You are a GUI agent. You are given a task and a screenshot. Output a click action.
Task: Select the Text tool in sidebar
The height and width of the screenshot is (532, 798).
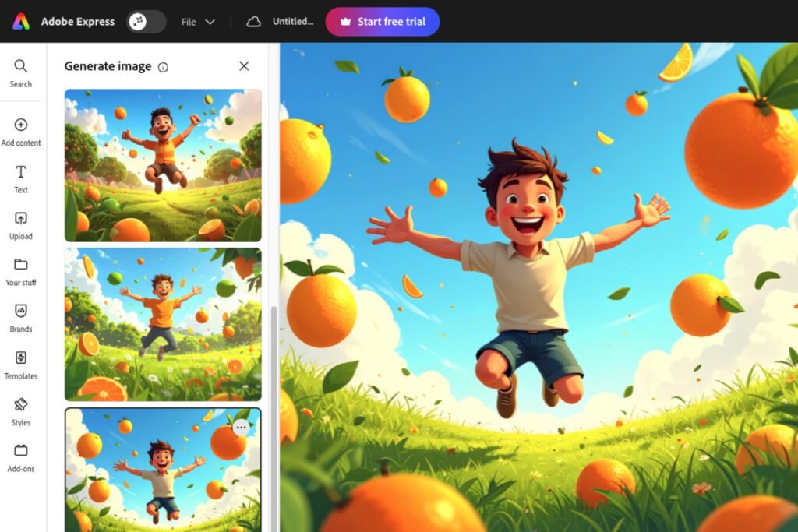click(x=21, y=179)
